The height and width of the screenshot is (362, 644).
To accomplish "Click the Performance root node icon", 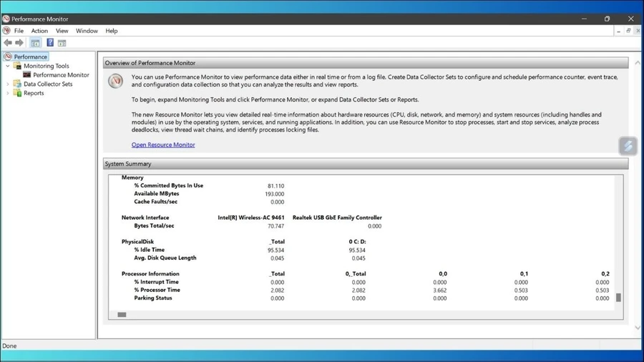I will (x=8, y=57).
